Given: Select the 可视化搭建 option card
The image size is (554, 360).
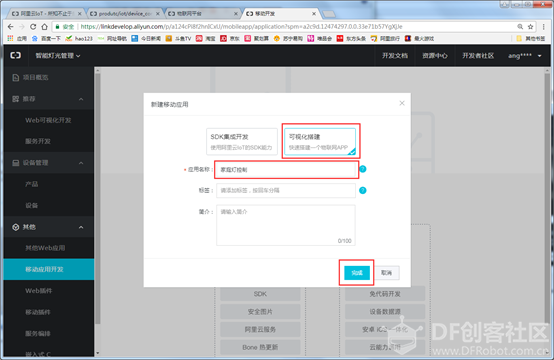Looking at the screenshot, I should [x=320, y=142].
